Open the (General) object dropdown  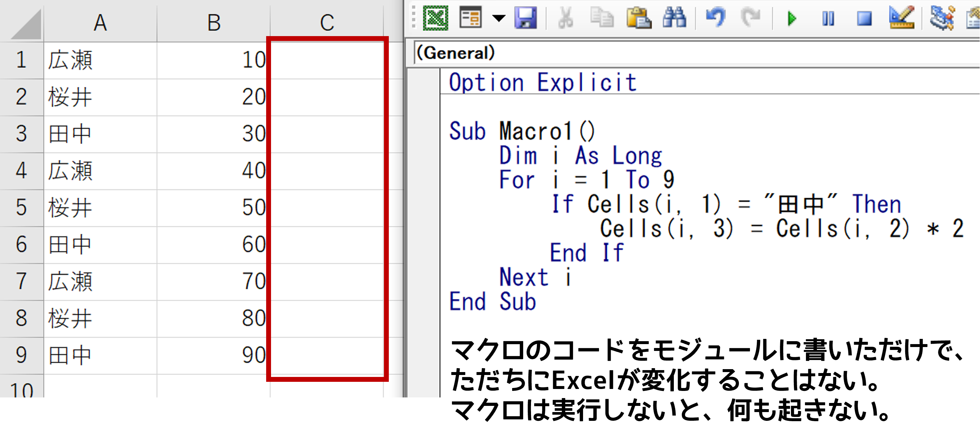click(696, 53)
